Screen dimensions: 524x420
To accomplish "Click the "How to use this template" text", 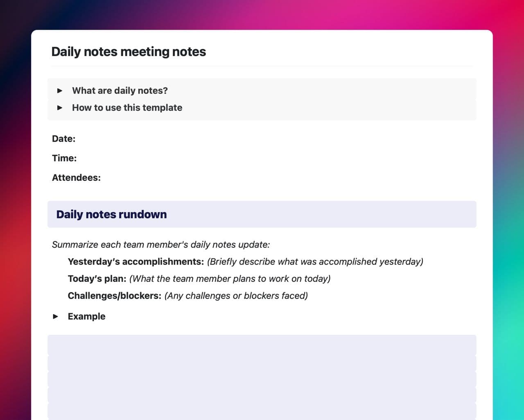I will point(127,108).
